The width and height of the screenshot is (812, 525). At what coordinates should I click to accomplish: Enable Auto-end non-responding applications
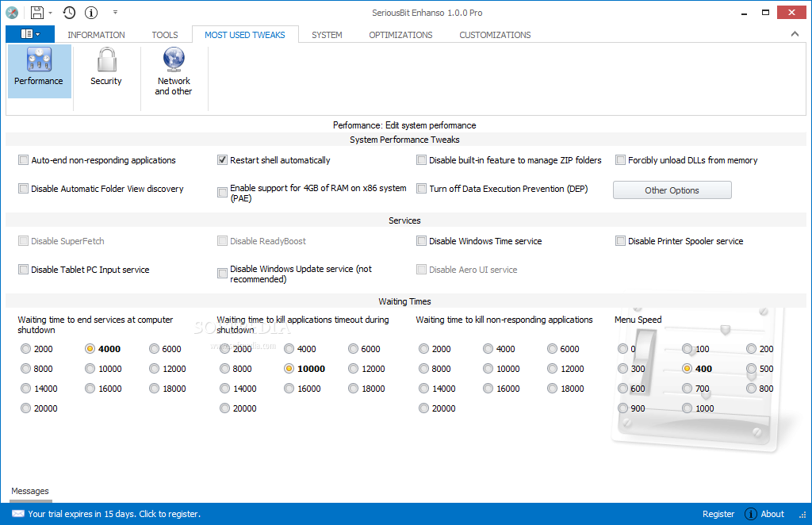click(23, 160)
